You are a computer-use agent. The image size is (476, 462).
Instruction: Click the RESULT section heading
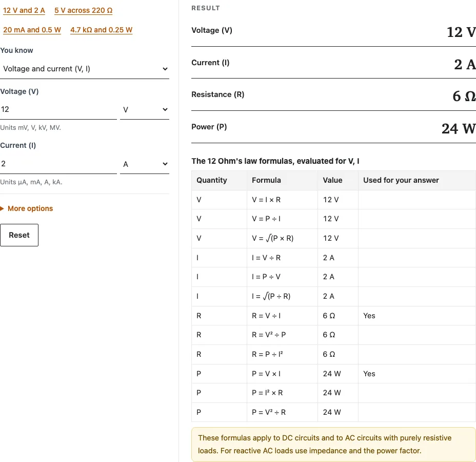(206, 8)
